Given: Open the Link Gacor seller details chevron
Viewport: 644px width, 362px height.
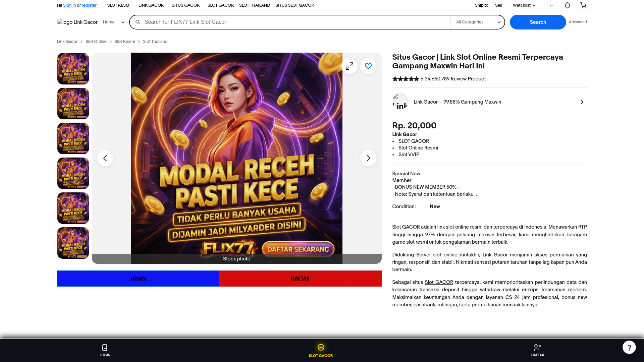Looking at the screenshot, I should (x=582, y=102).
